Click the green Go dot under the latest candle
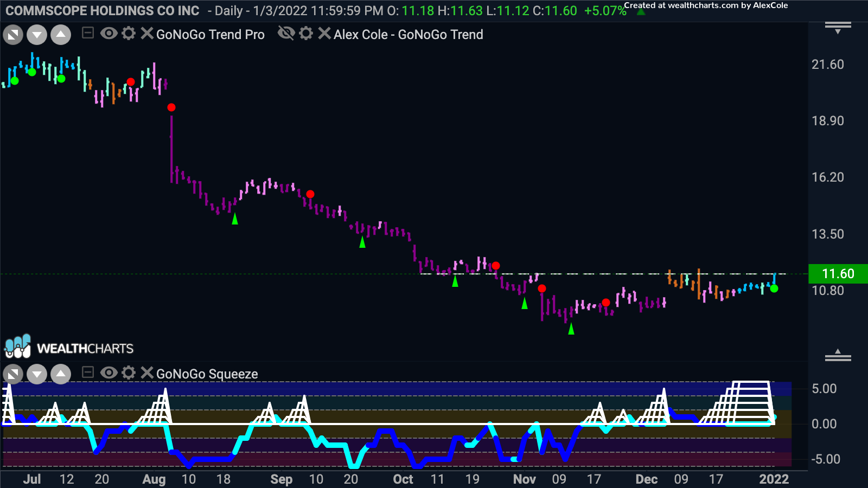This screenshot has height=488, width=868. click(774, 288)
